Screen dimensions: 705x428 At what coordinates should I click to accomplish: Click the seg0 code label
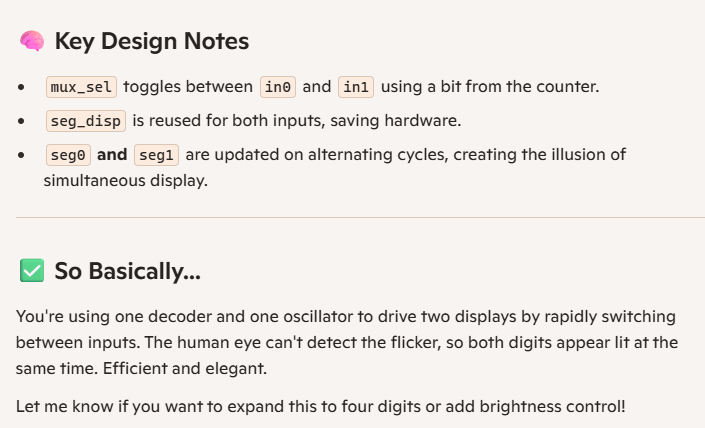pyautogui.click(x=68, y=155)
